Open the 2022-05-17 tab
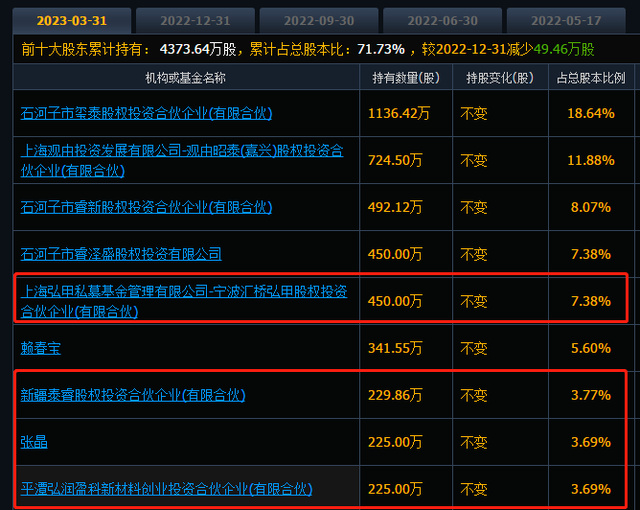The width and height of the screenshot is (640, 510). [x=566, y=21]
